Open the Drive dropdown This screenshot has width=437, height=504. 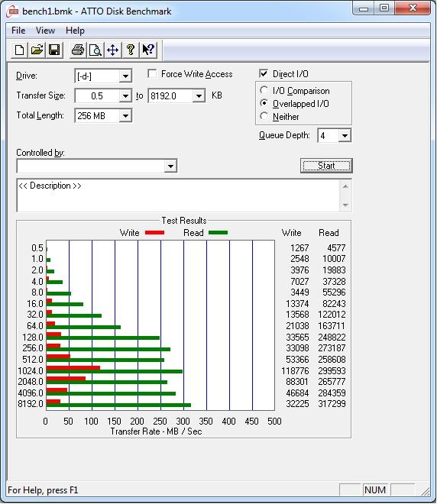(x=125, y=76)
